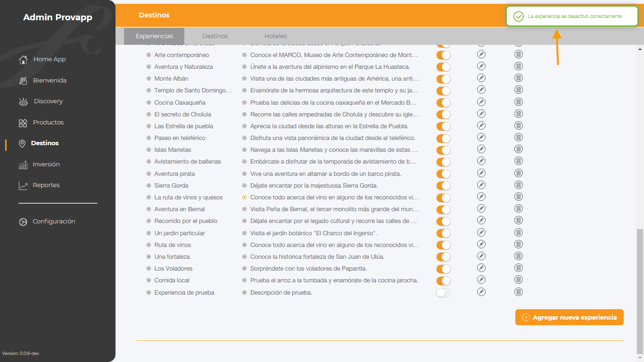Screen dimensions: 644x362
Task: Disable the Comida local toggle
Action: pyautogui.click(x=443, y=281)
